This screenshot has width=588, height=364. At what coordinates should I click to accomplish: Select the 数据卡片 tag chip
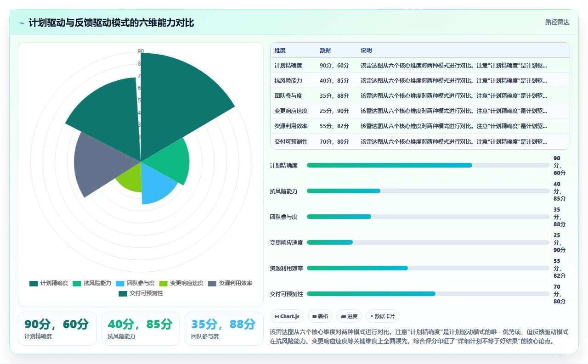(383, 316)
